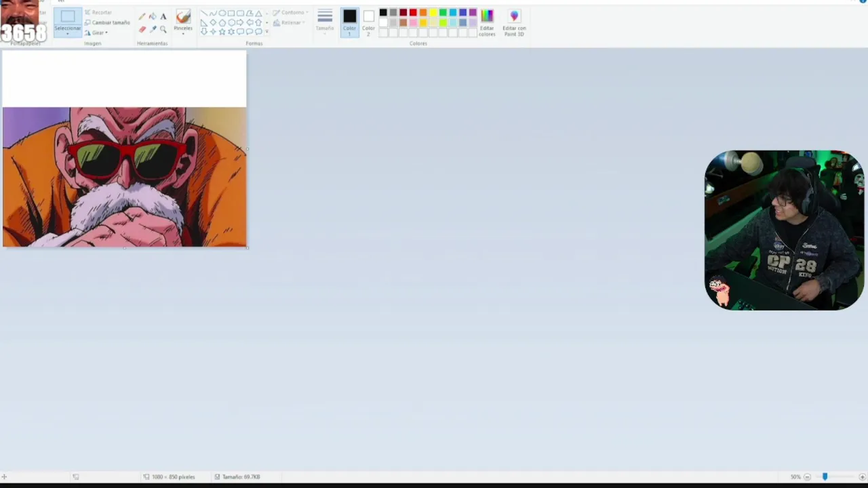Image resolution: width=868 pixels, height=488 pixels.
Task: Pick the orange palette swatch
Action: click(x=423, y=12)
